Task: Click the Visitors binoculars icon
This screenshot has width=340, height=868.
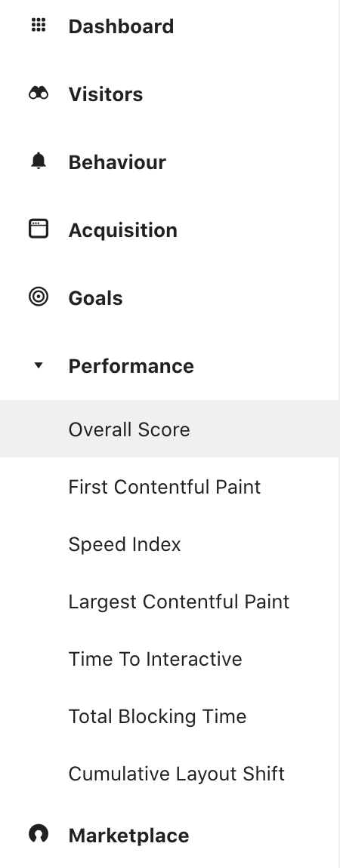Action: click(39, 94)
